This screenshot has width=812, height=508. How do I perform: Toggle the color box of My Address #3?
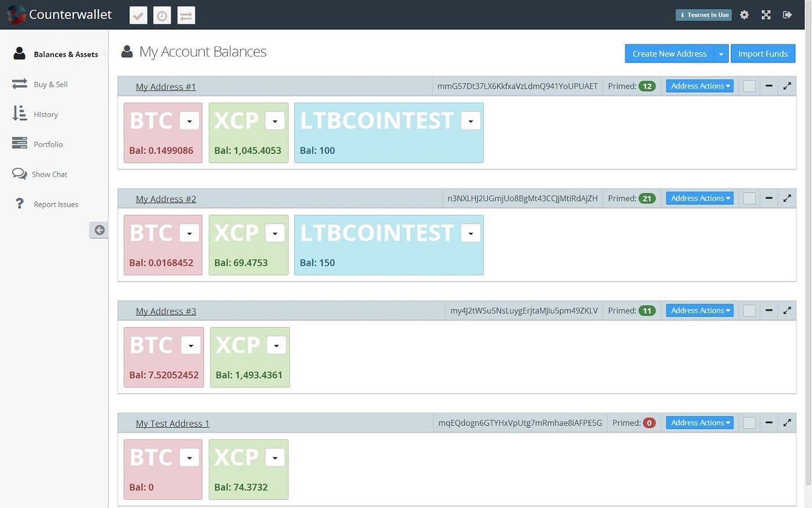click(749, 311)
